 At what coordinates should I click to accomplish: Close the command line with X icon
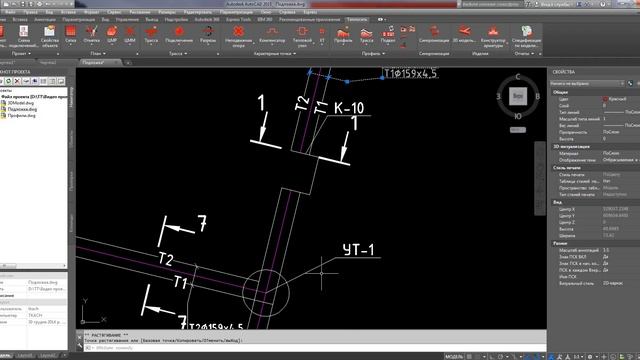[x=80, y=337]
